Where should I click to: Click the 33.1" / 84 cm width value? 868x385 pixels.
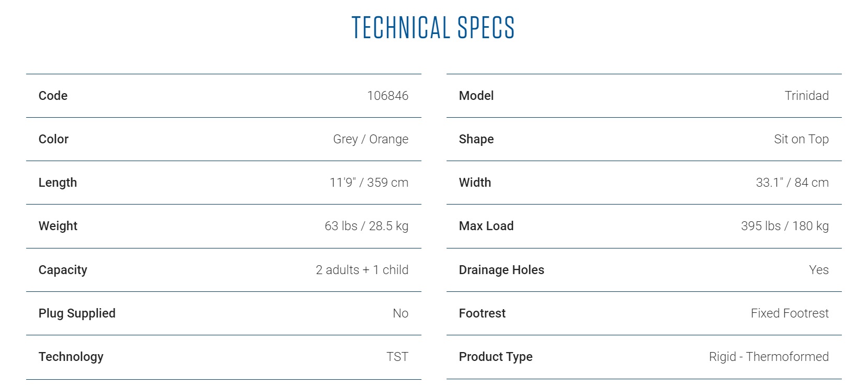[x=792, y=183]
